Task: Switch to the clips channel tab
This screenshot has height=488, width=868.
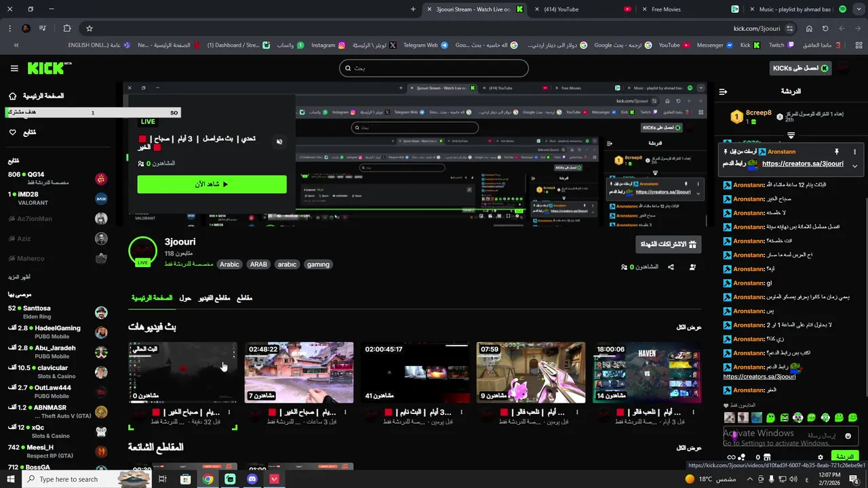Action: click(244, 298)
